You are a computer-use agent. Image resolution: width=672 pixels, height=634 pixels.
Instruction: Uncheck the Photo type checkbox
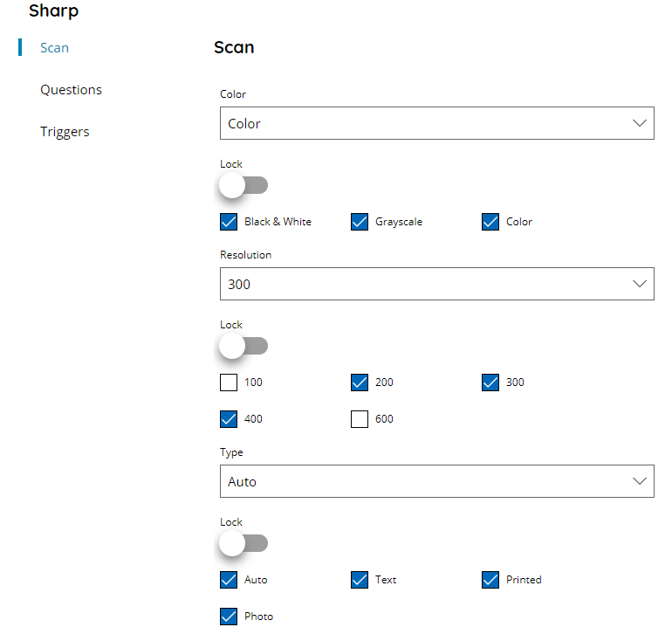point(229,617)
